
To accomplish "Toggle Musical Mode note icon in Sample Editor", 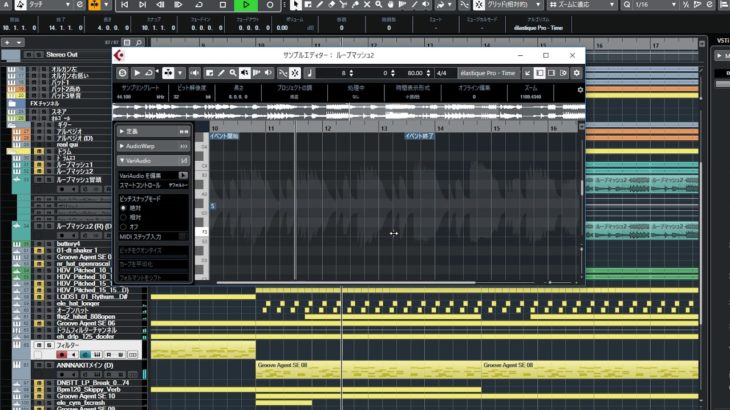I will 310,73.
